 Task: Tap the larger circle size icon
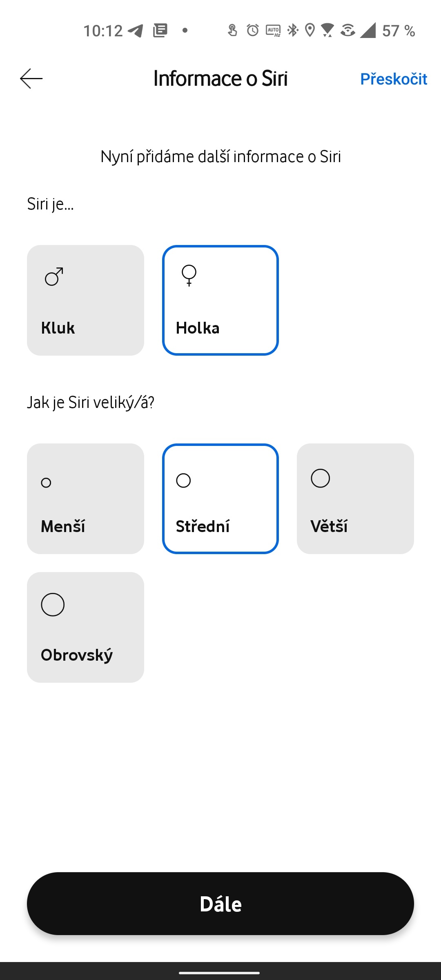coord(320,478)
